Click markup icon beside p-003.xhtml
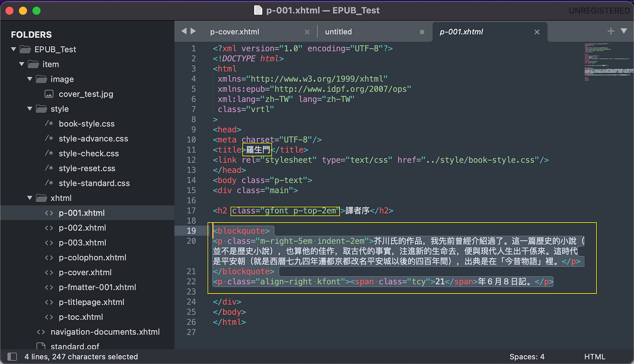This screenshot has width=634, height=364. (49, 243)
